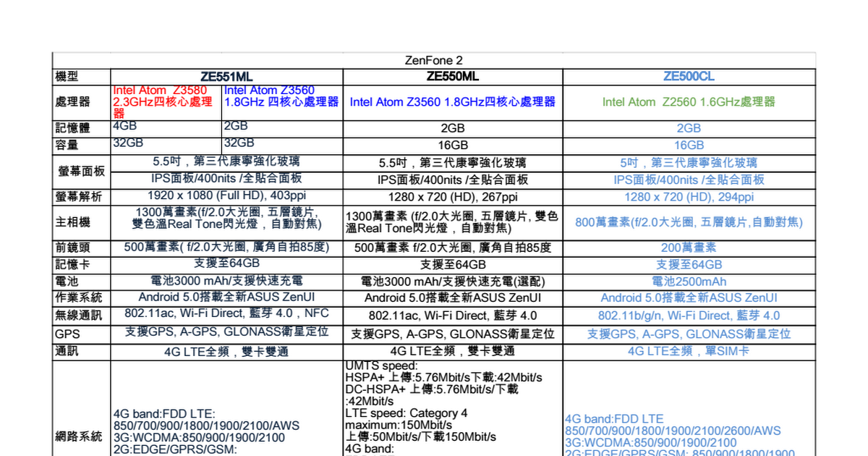Click the ZE550ML 500萬畫素 front camera cell
Viewport: 868px width, 456px height.
(453, 248)
